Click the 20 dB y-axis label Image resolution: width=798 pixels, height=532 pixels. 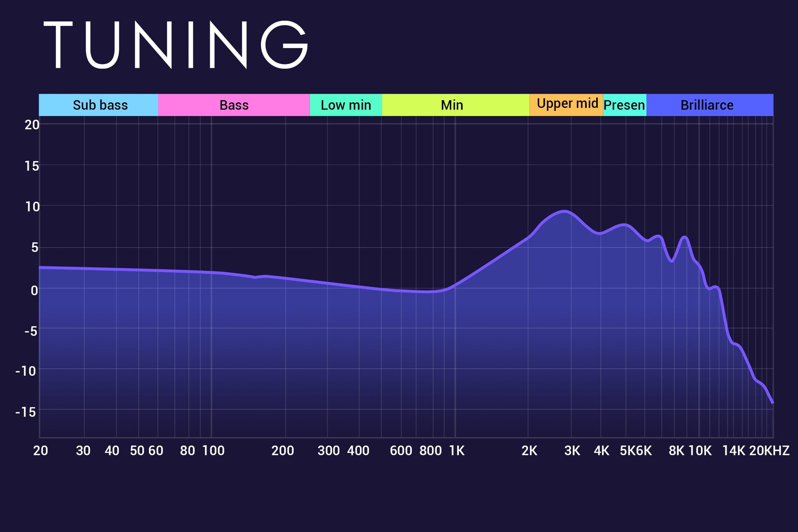click(32, 125)
